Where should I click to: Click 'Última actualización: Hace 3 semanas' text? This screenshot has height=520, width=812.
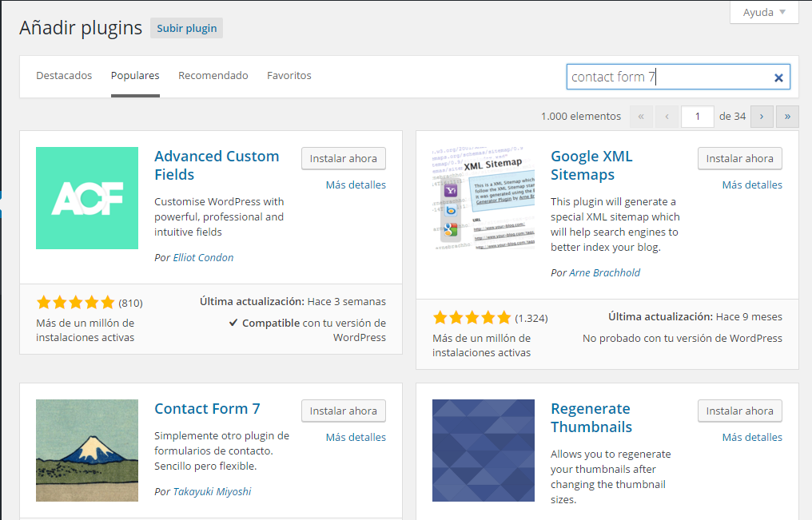293,301
